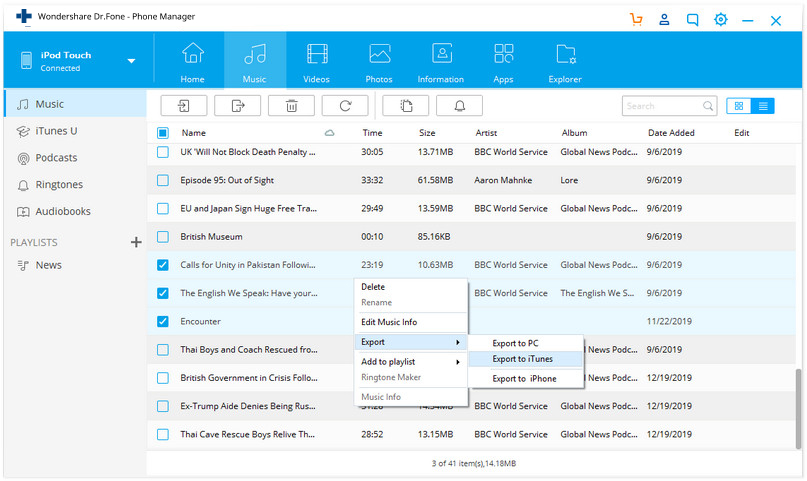The width and height of the screenshot is (807, 481).
Task: Open the feedback chat icon
Action: pos(693,20)
